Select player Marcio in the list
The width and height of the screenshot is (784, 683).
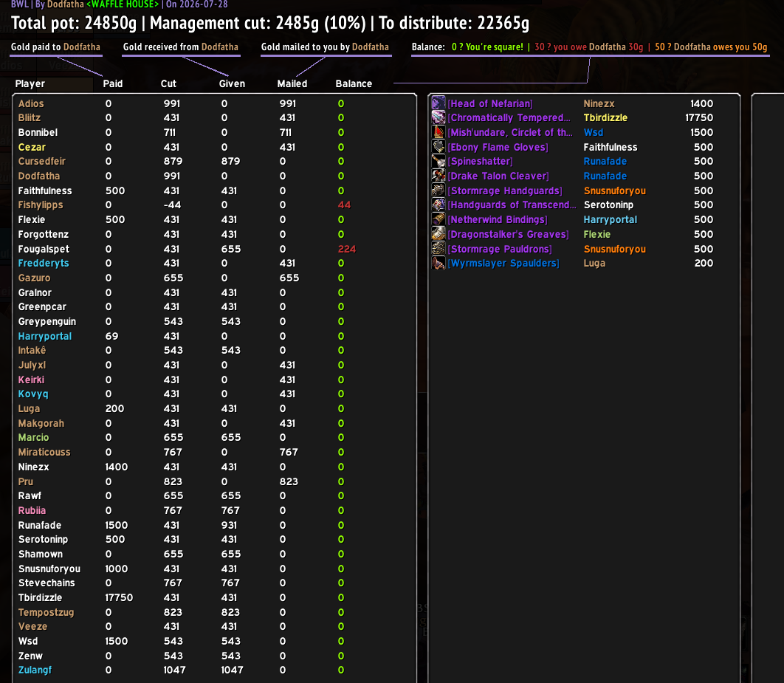(33, 438)
